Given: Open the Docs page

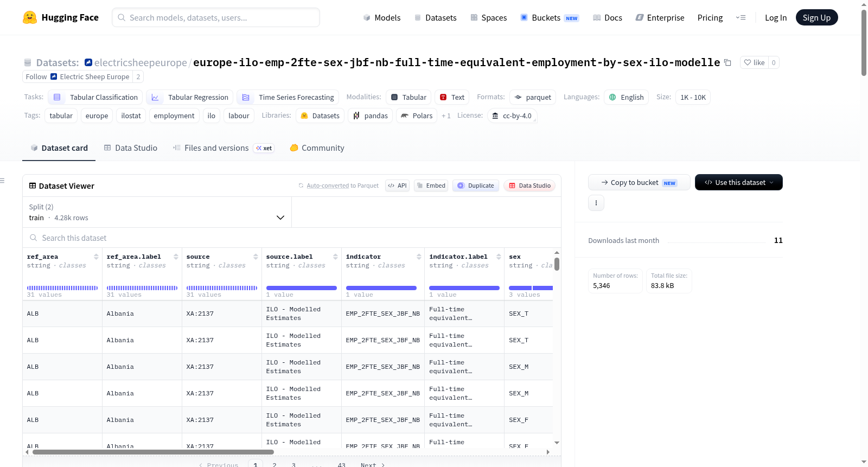Looking at the screenshot, I should [x=608, y=17].
